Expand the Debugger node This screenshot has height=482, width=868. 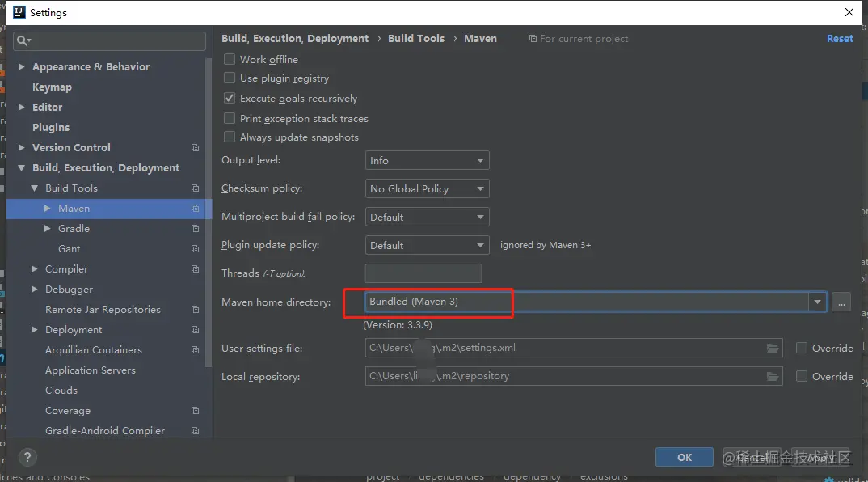34,290
